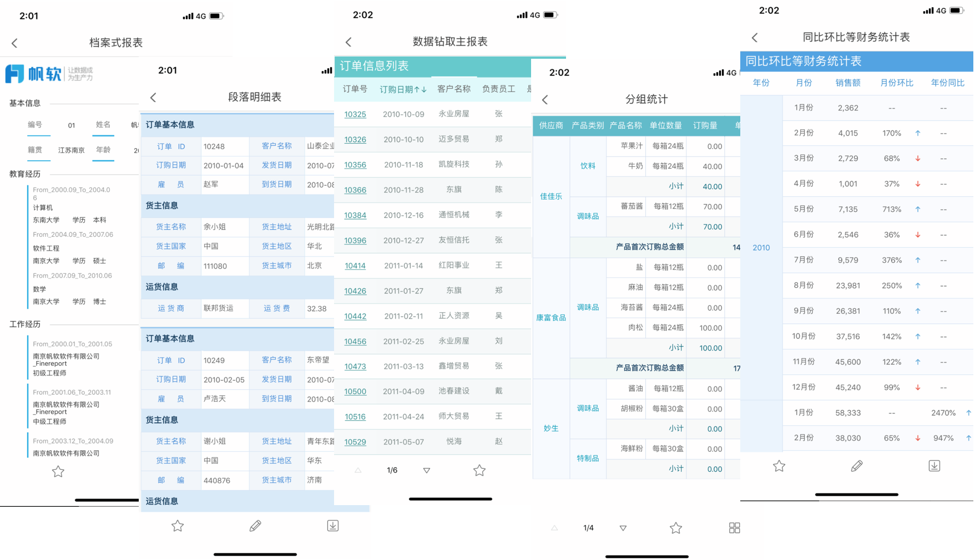Tap the 供应商 column header
The width and height of the screenshot is (980, 560).
click(551, 126)
